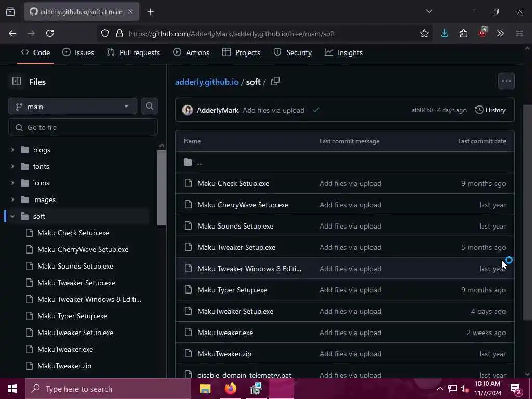Open the Issues tab
The width and height of the screenshot is (532, 399).
point(78,52)
